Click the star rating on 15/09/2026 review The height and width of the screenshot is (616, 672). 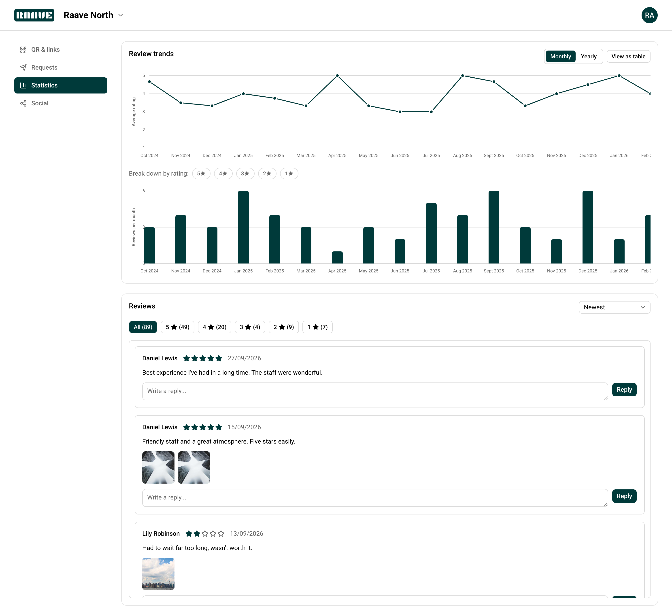203,427
